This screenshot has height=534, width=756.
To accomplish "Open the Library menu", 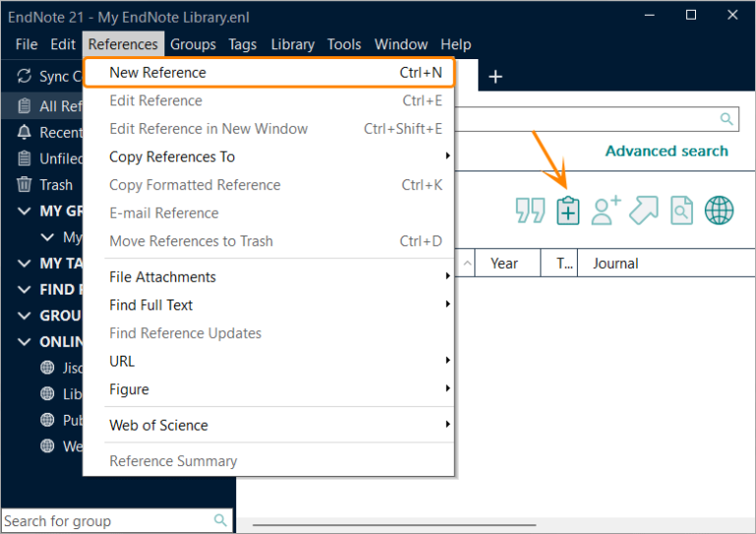I will [x=292, y=44].
